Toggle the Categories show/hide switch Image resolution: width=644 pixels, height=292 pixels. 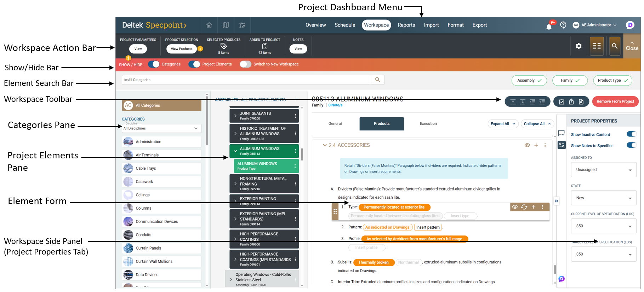(154, 64)
